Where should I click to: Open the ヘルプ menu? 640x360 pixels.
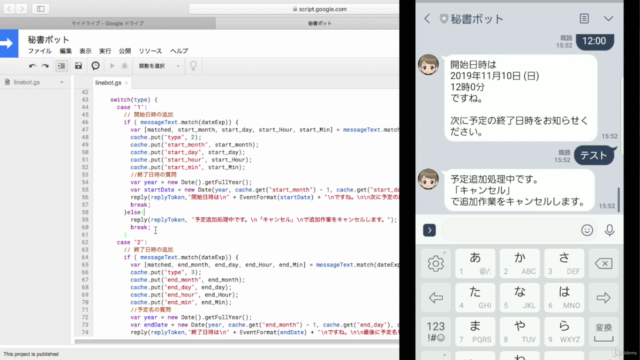point(179,51)
